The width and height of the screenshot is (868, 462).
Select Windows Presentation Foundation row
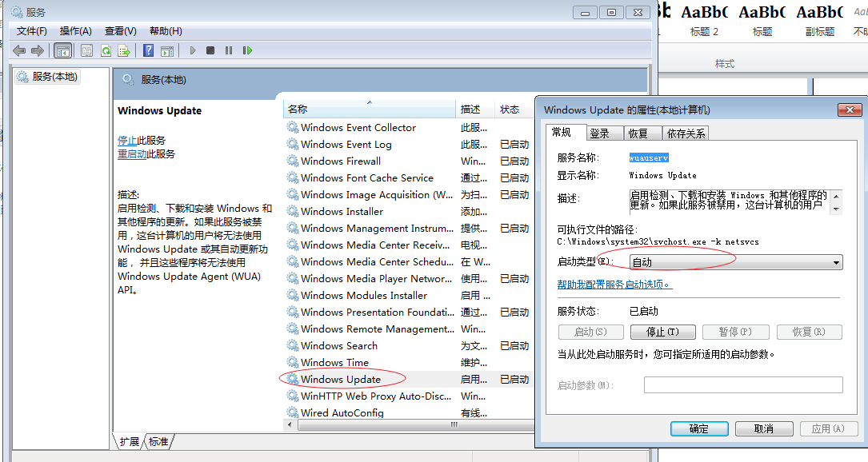click(409, 312)
